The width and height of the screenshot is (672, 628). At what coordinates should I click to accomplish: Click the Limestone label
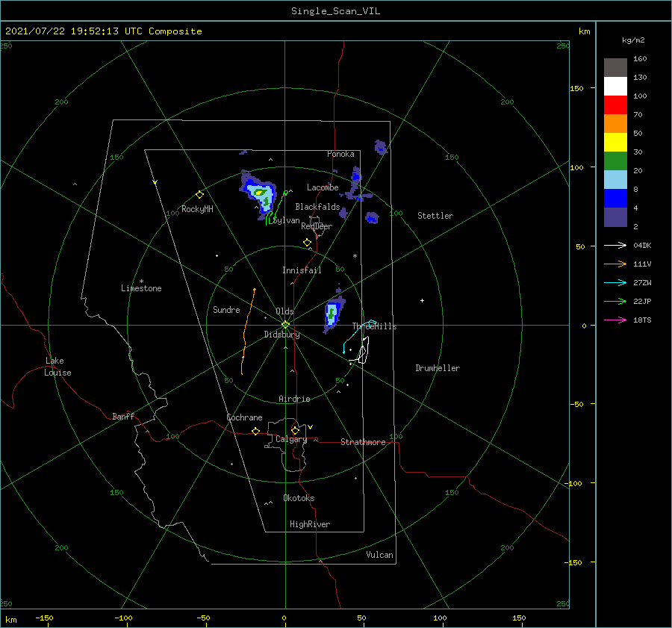point(141,288)
